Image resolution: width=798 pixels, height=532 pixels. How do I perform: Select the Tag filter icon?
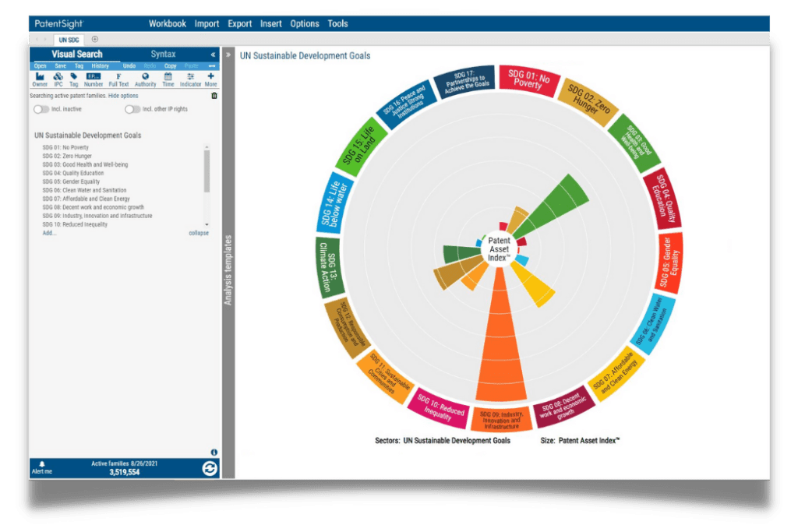[74, 79]
